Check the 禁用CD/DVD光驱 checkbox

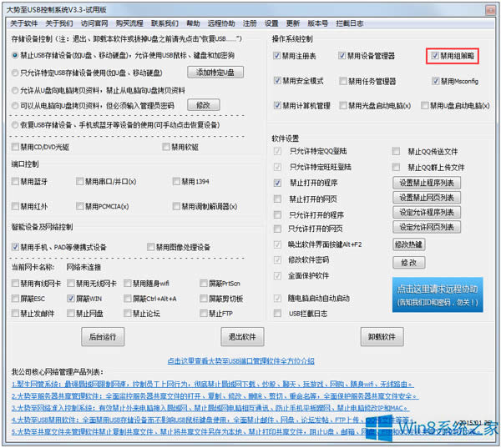[15, 147]
